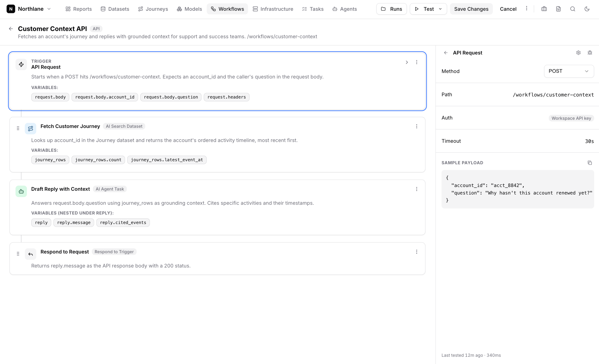
Task: Copy the sample payload
Action: 590,163
